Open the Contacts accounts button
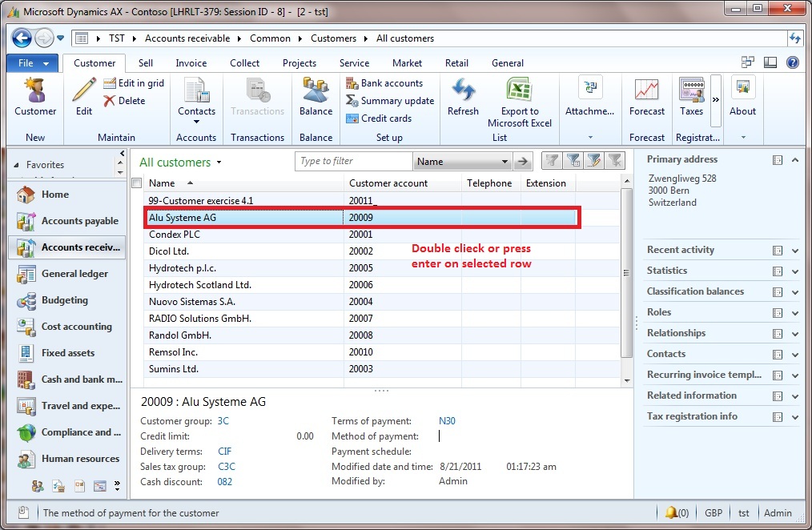 click(196, 101)
